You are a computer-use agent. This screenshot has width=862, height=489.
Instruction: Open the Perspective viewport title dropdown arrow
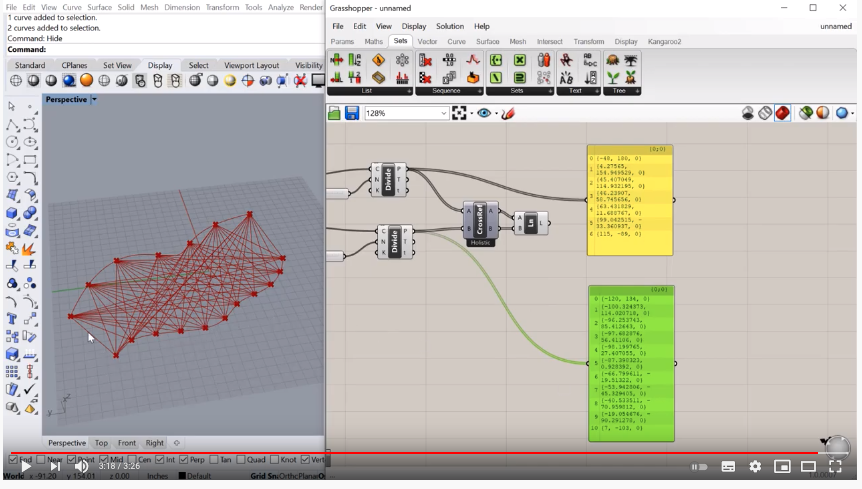click(x=94, y=100)
